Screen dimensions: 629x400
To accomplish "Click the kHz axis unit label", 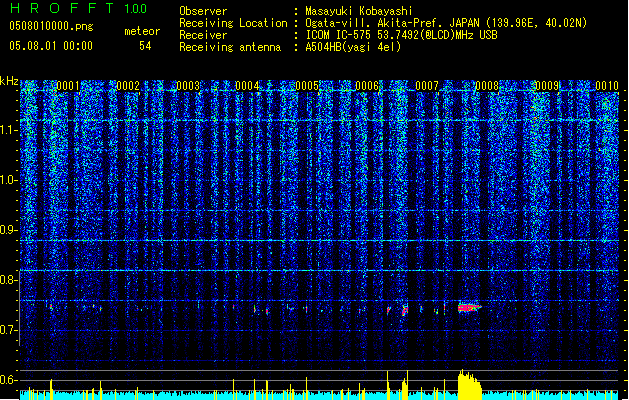I will tap(9, 81).
